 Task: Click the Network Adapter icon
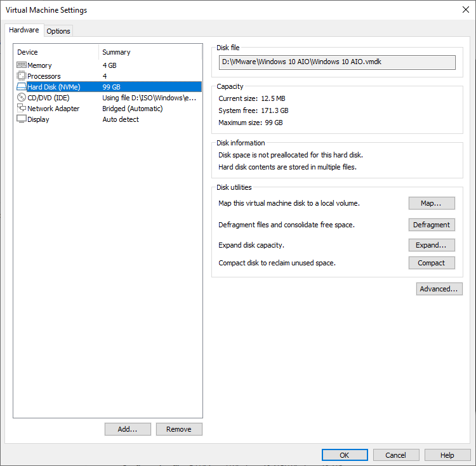(x=22, y=109)
